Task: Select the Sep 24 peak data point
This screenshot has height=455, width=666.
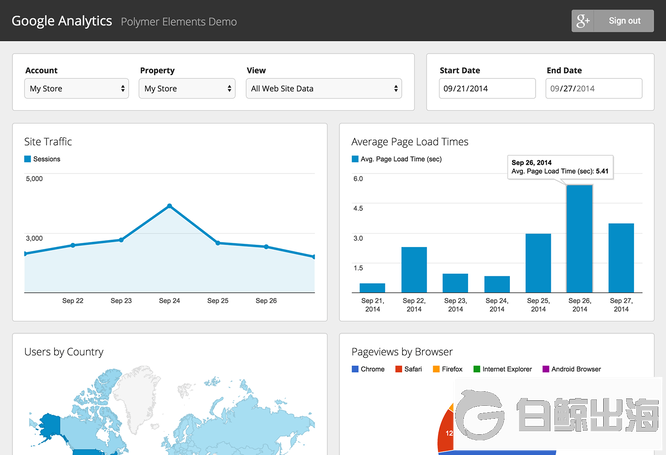Action: coord(169,206)
